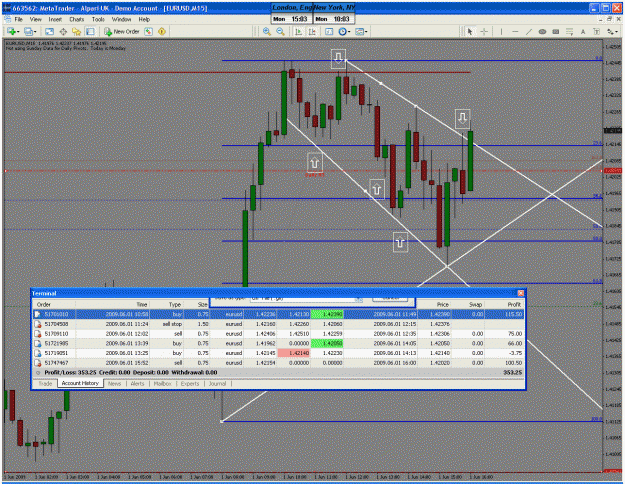The width and height of the screenshot is (625, 484).
Task: Close the Terminal panel
Action: click(521, 293)
